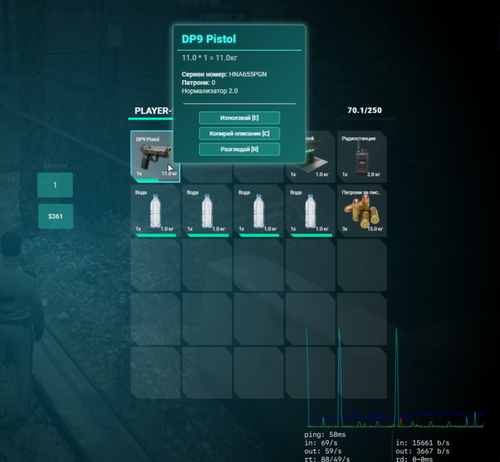500x462 pixels.
Task: Select the DP9 Pistol inventory item
Action: pos(155,156)
